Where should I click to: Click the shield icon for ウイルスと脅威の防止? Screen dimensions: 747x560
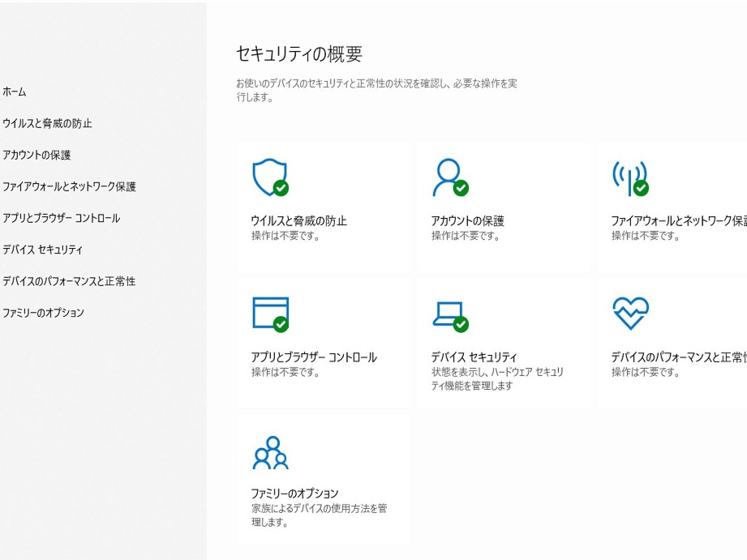point(269,176)
